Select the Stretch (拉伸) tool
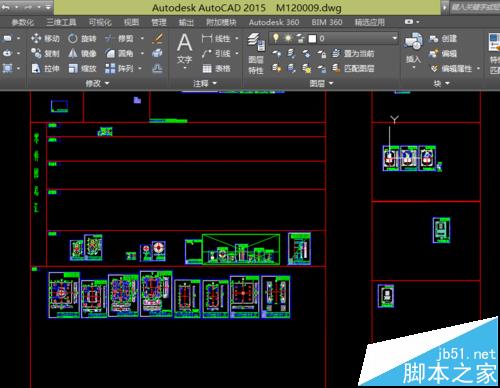The width and height of the screenshot is (500, 388). coord(45,68)
